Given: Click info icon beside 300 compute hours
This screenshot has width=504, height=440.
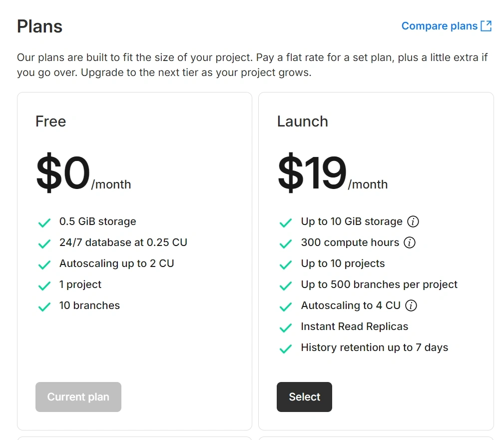Looking at the screenshot, I should (x=410, y=243).
